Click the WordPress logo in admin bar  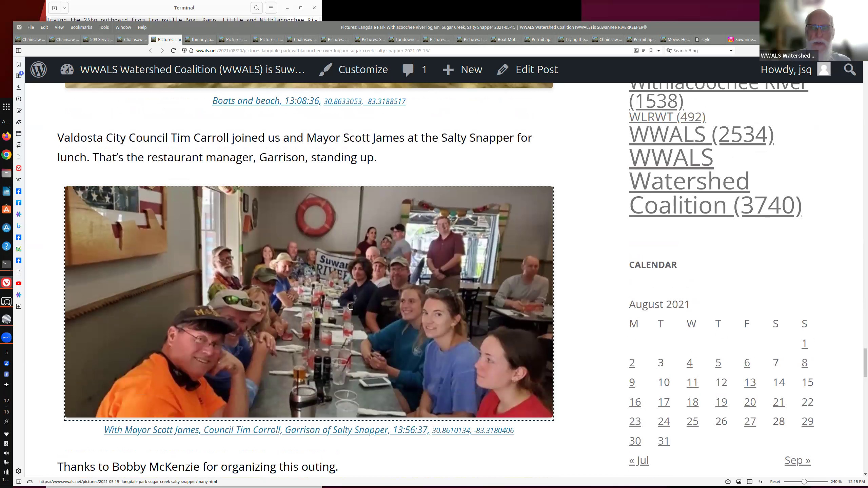tap(38, 69)
